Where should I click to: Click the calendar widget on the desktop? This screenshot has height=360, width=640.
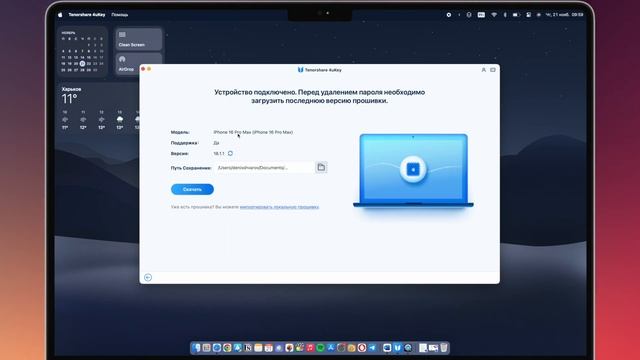(83, 52)
